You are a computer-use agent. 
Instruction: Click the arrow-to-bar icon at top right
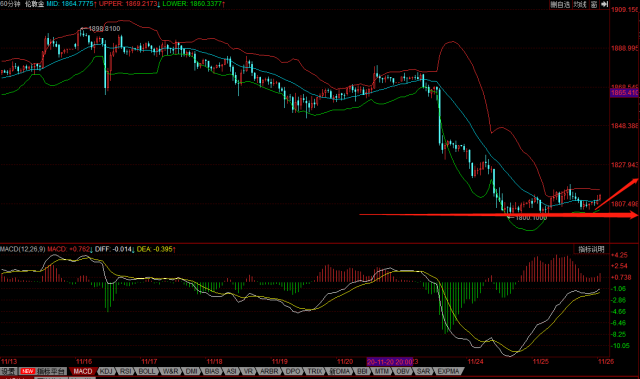point(605,4)
